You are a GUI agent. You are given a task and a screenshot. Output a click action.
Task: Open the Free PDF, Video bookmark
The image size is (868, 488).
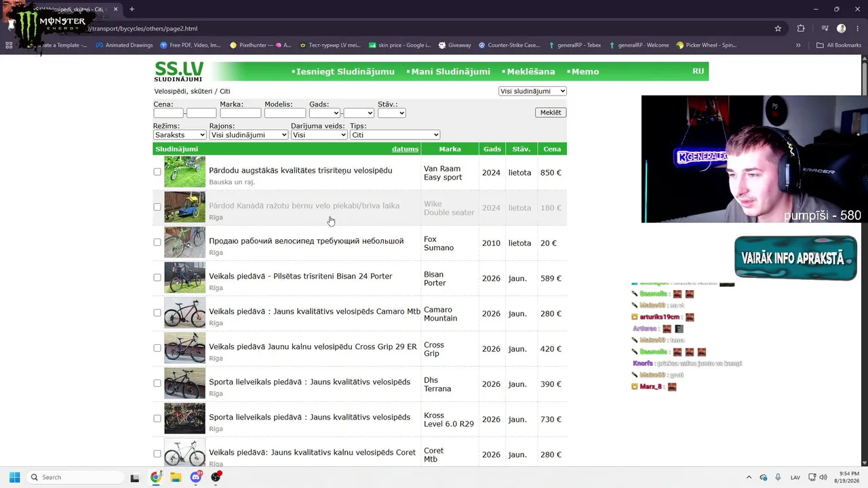tap(191, 45)
